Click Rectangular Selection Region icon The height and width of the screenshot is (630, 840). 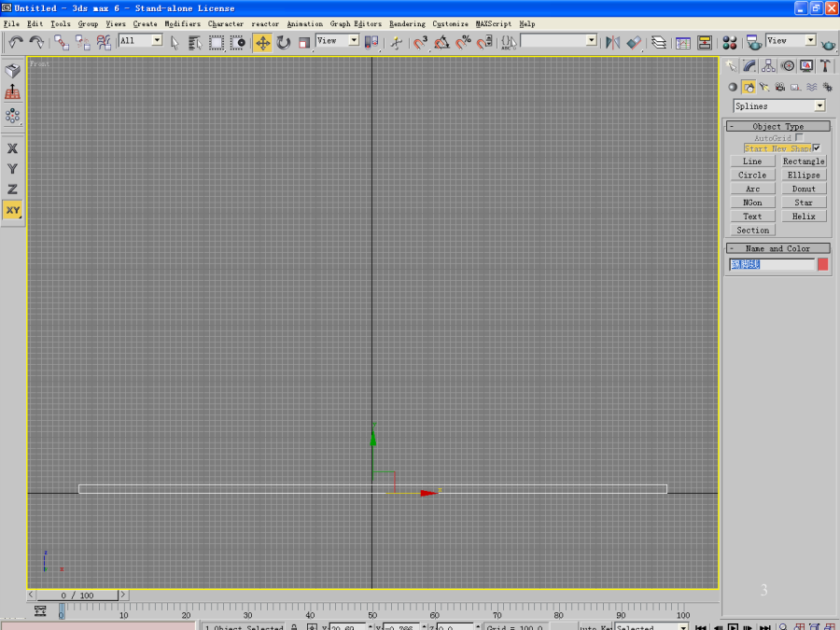pyautogui.click(x=217, y=42)
